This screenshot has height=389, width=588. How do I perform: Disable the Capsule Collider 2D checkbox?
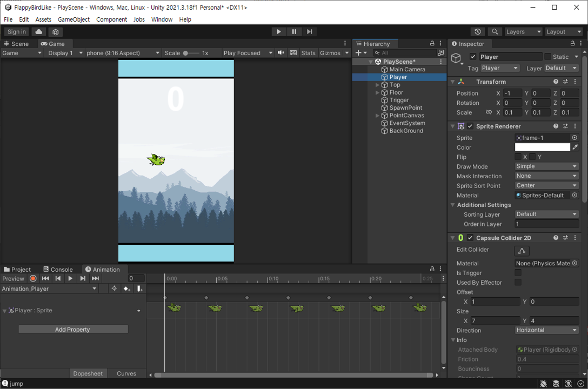point(470,238)
